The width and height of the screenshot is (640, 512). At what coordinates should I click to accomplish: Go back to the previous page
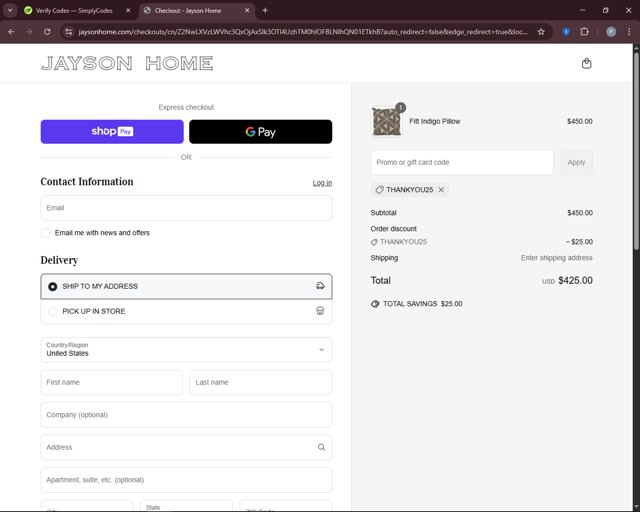pos(11,32)
